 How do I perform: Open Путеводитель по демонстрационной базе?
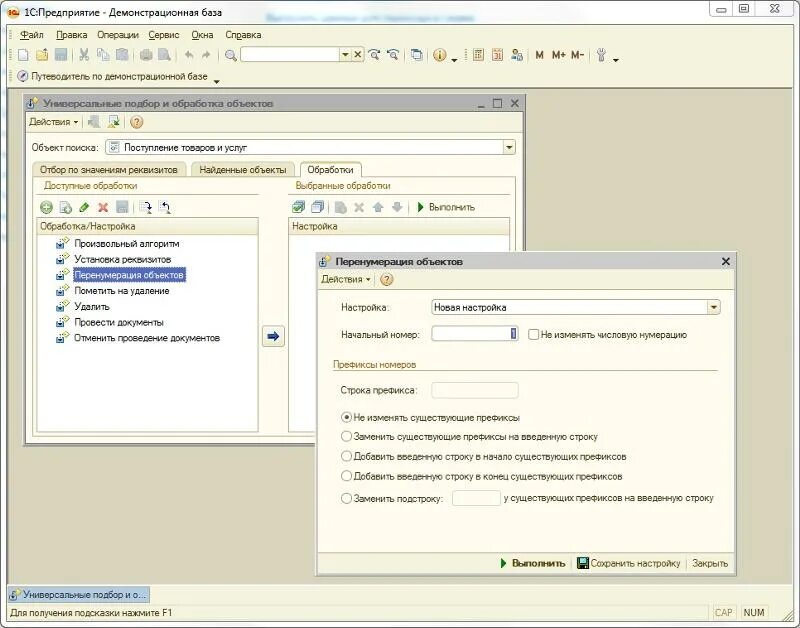[113, 76]
